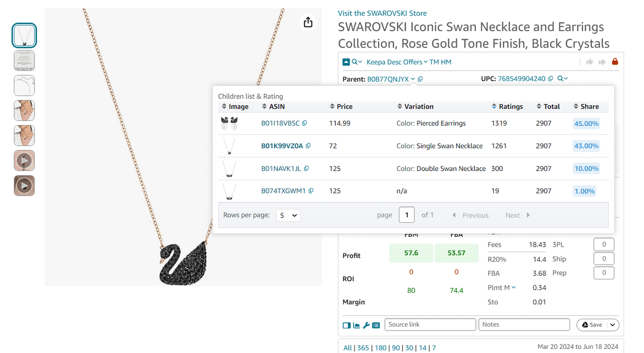
Task: Visit the SWAROVSKI Store link
Action: click(382, 13)
